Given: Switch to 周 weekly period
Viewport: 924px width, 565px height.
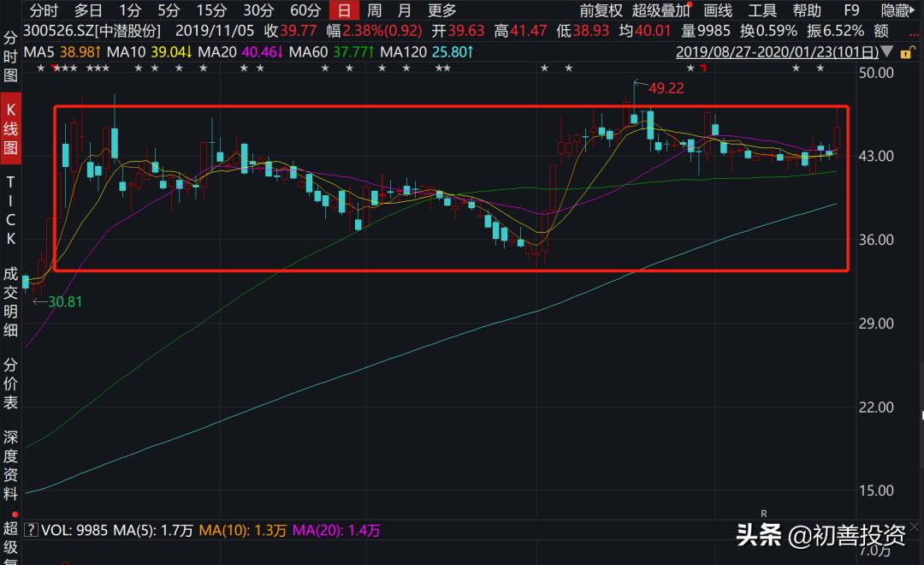Looking at the screenshot, I should (374, 10).
